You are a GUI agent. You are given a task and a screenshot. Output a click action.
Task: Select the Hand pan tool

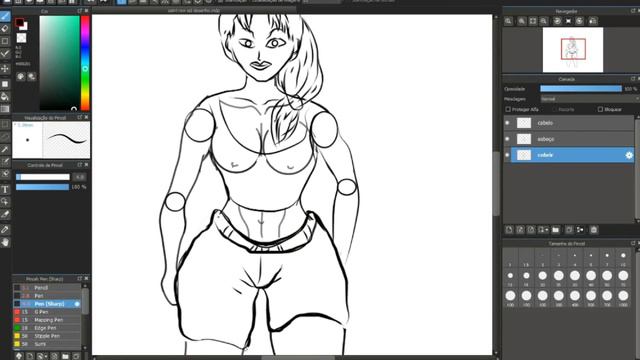(5, 242)
